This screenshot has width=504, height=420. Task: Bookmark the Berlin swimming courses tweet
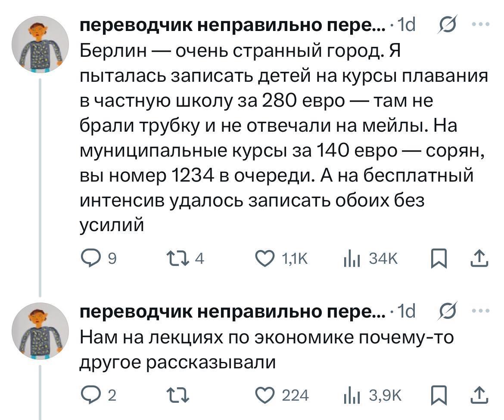[x=437, y=258]
